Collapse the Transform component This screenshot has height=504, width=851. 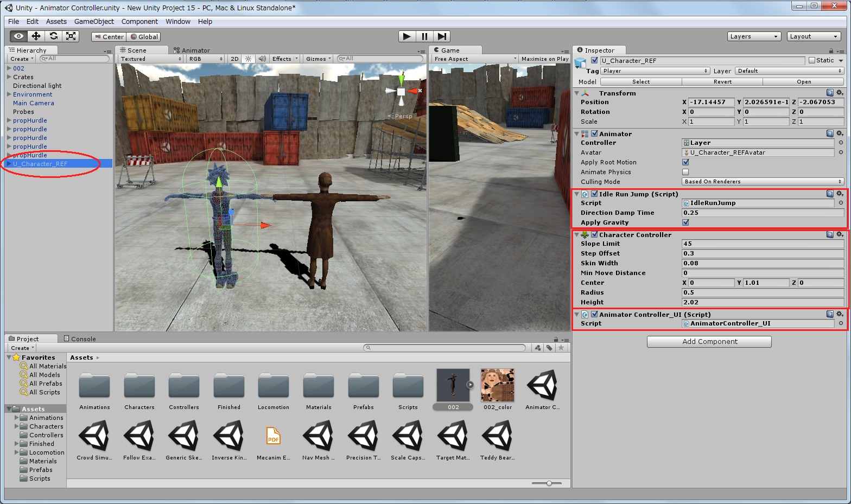point(576,93)
